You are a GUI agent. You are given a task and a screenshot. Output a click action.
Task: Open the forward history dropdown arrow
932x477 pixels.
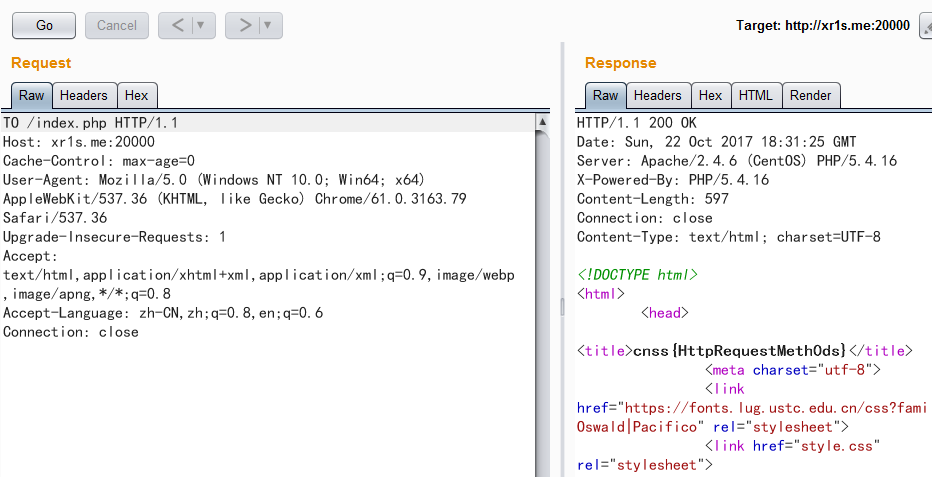(268, 25)
